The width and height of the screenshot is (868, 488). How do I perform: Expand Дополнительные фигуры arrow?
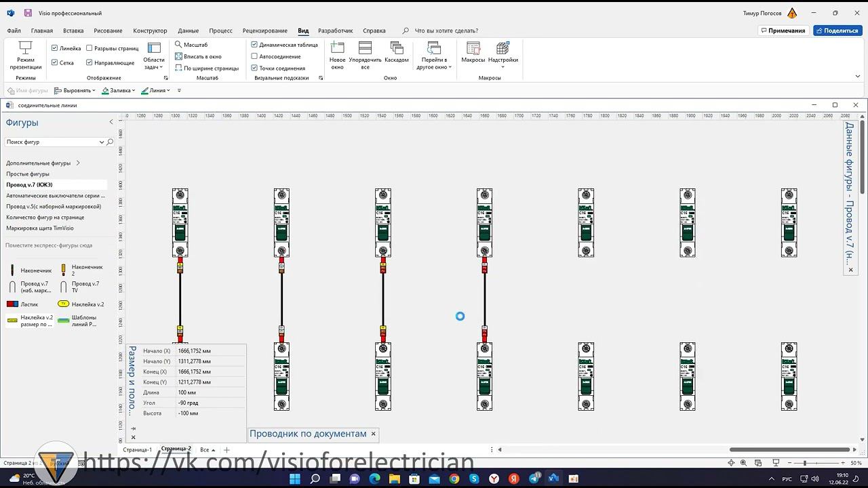point(78,163)
